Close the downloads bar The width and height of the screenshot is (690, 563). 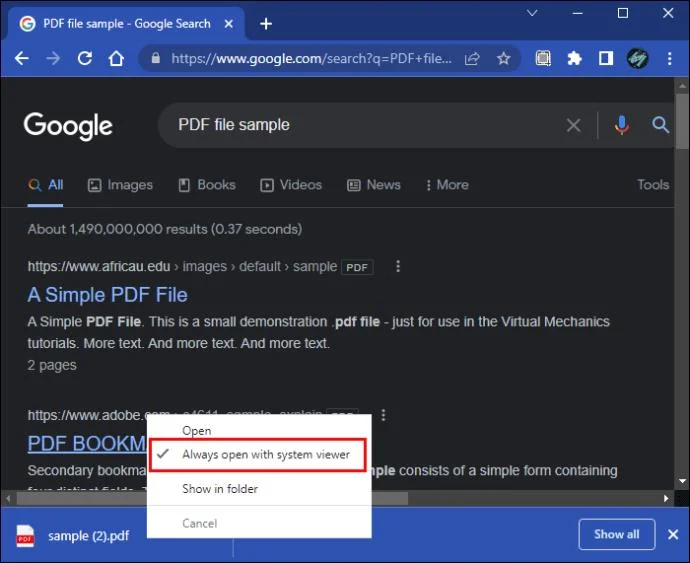pos(673,534)
